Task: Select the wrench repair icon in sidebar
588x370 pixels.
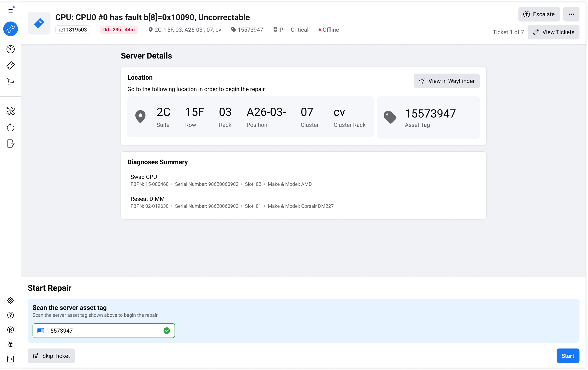Action: (11, 29)
